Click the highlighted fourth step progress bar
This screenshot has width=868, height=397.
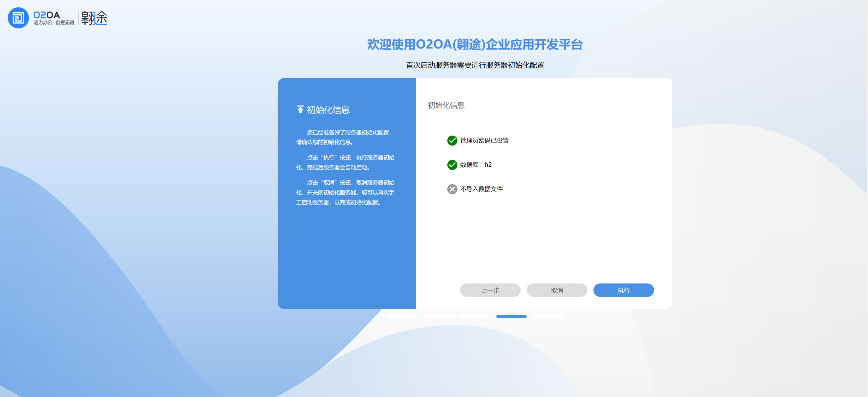click(511, 316)
